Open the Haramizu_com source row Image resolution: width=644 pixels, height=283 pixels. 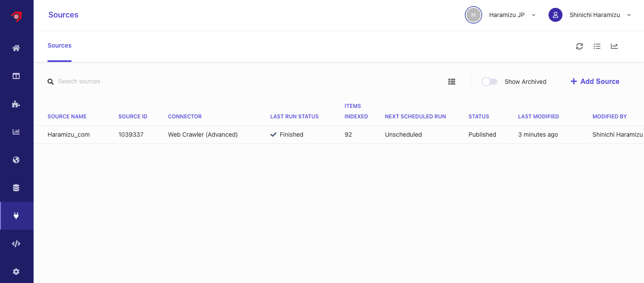click(x=68, y=135)
